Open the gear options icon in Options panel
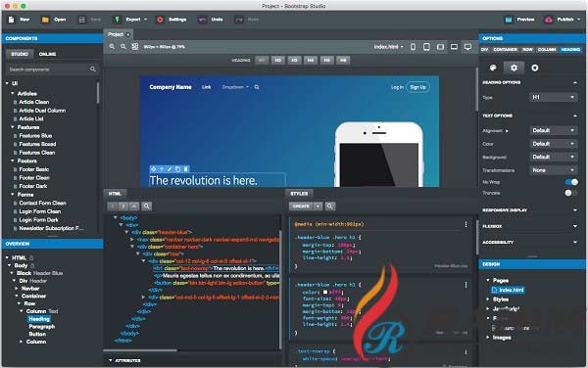 point(514,68)
